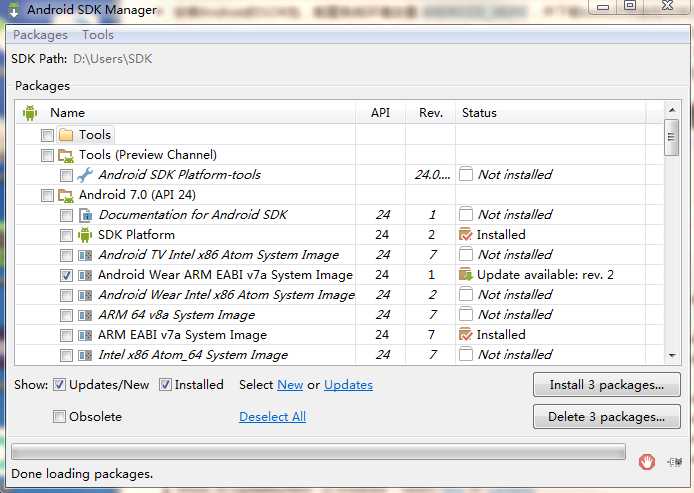Click the Deselect All link
This screenshot has width=694, height=493.
tap(272, 416)
